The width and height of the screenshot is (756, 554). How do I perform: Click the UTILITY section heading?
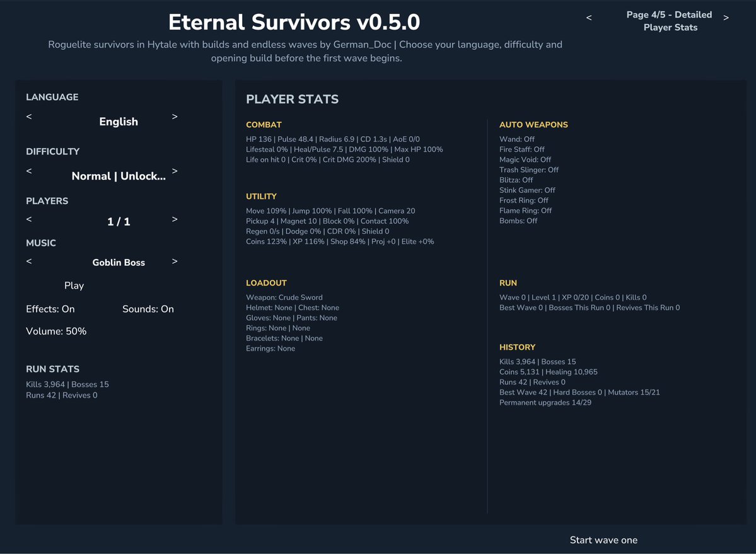[261, 197]
